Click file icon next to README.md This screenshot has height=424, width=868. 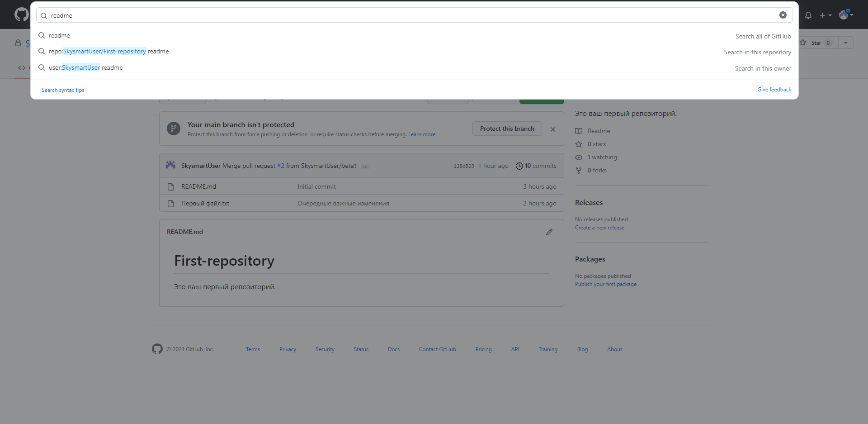pyautogui.click(x=170, y=187)
